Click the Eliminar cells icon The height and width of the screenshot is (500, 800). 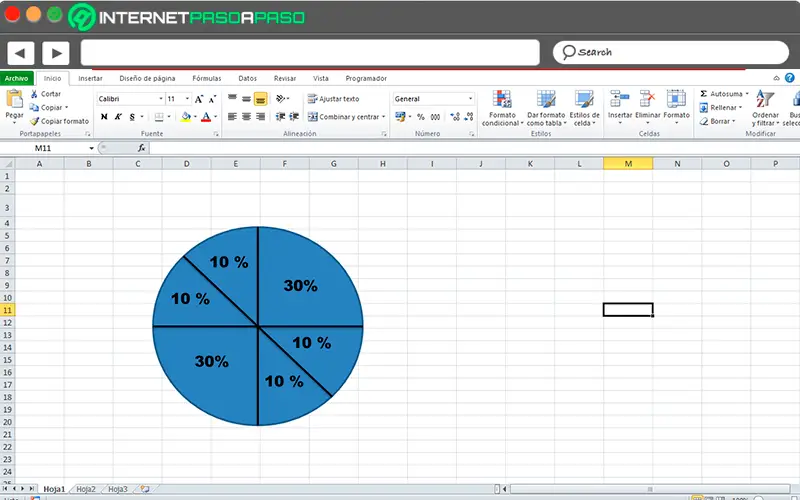pos(647,98)
